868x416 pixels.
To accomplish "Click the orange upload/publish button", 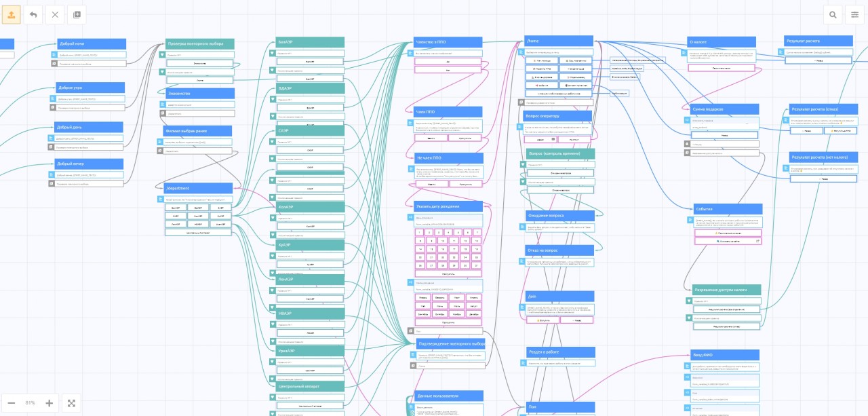I will [x=12, y=14].
